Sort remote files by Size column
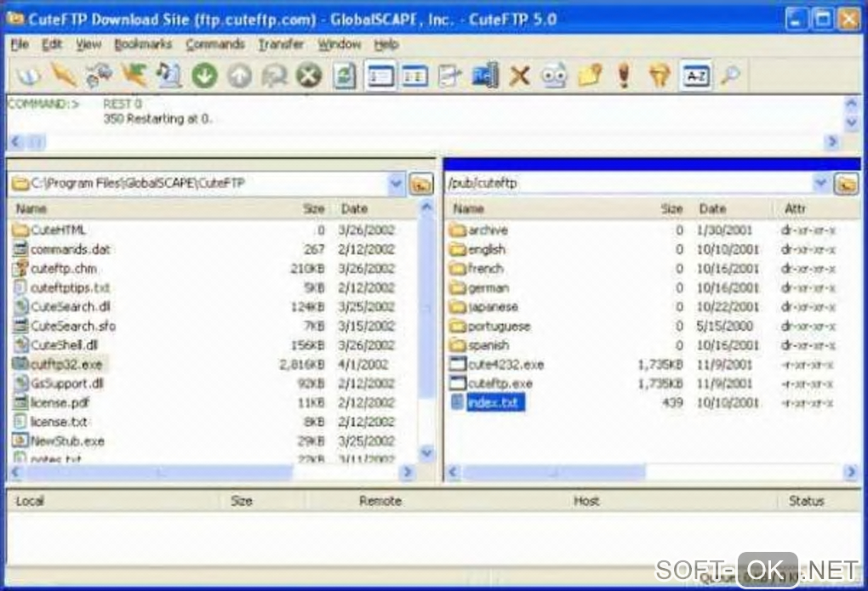 click(671, 208)
